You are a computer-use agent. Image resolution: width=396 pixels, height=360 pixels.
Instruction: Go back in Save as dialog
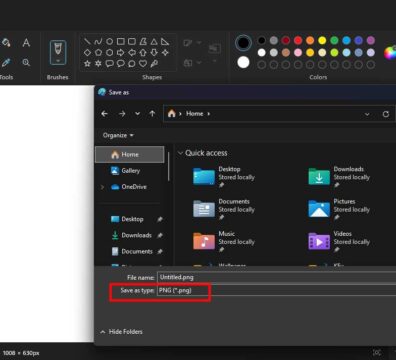pyautogui.click(x=105, y=114)
